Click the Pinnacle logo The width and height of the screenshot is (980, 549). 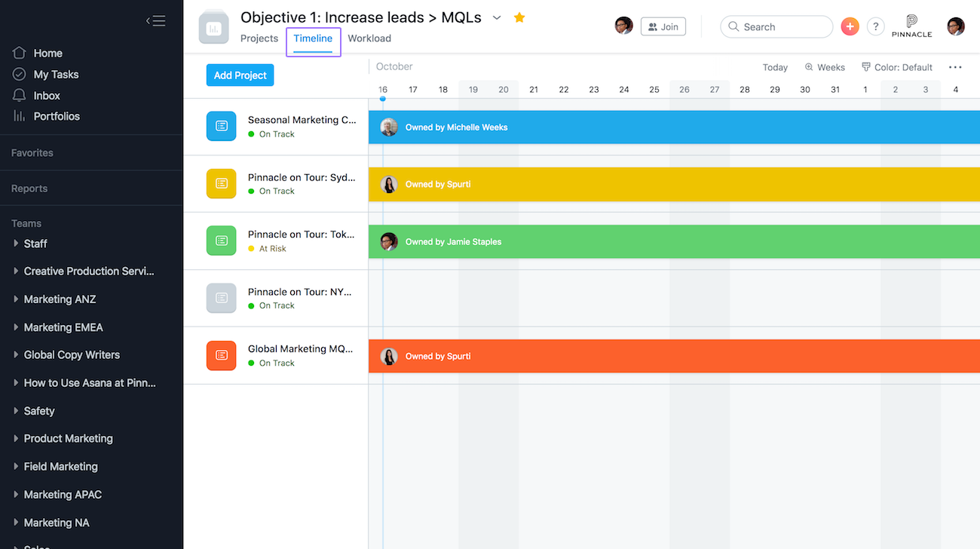click(911, 26)
